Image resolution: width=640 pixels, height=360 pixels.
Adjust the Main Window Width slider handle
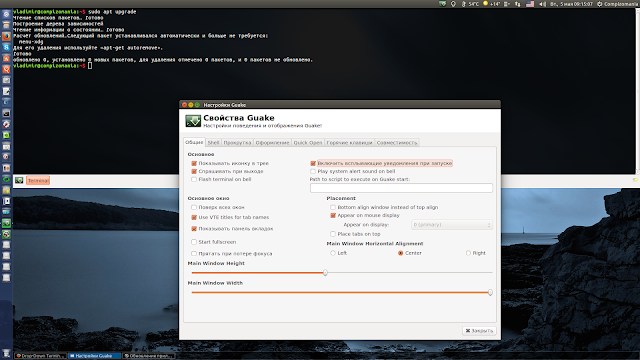click(x=490, y=292)
